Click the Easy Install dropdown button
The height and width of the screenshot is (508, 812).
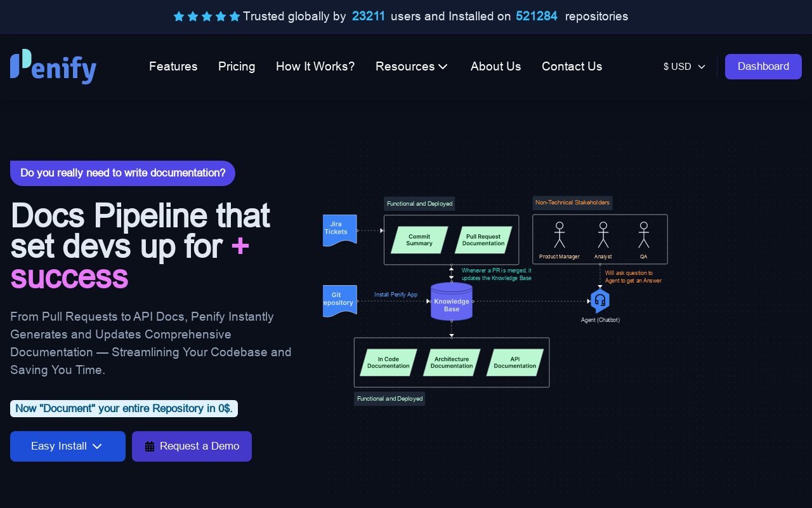[x=68, y=446]
